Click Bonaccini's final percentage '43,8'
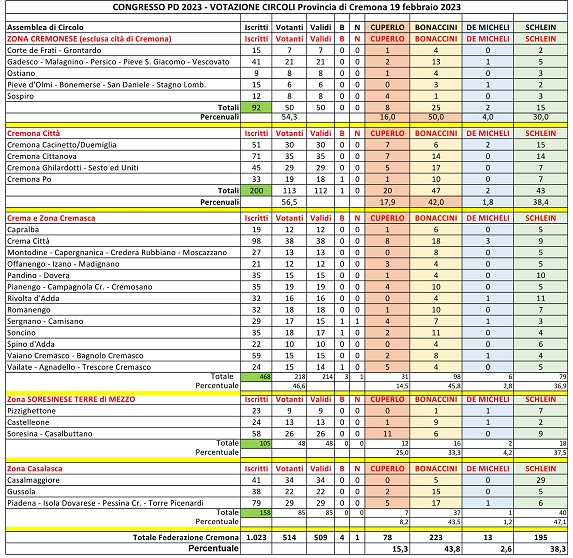Screen dimensions: 573x558 point(452,549)
